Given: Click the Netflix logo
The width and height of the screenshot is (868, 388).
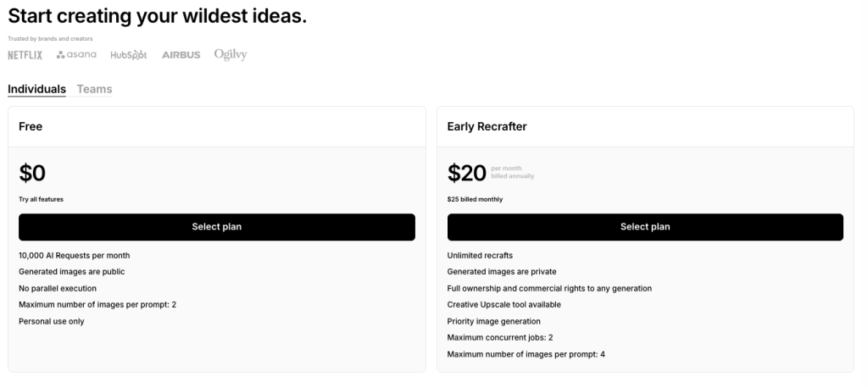Looking at the screenshot, I should pos(25,55).
